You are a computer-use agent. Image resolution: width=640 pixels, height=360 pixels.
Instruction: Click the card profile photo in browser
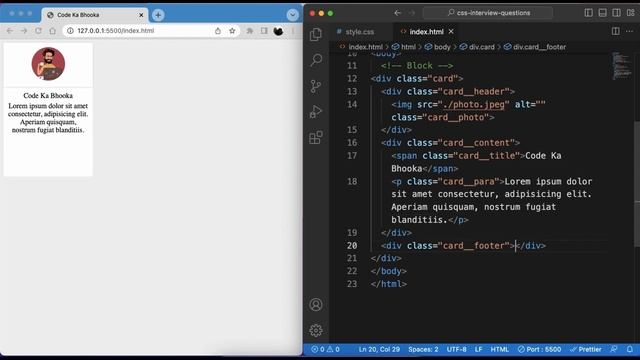coord(48,64)
